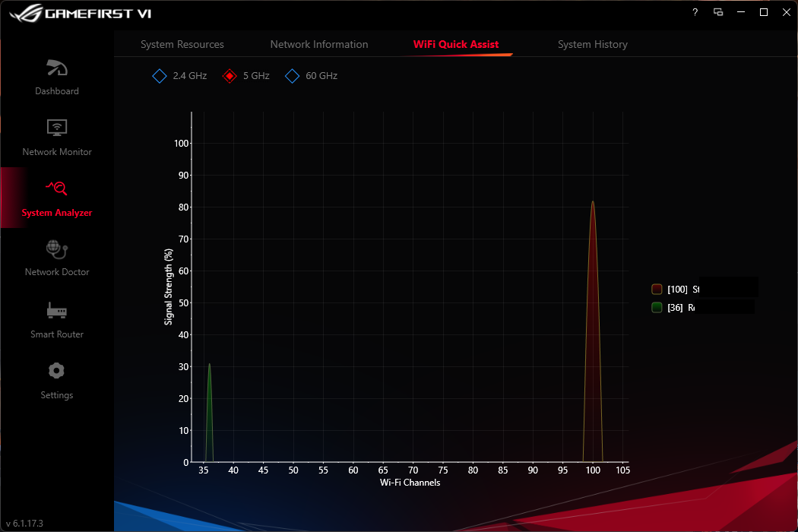The height and width of the screenshot is (532, 798).
Task: Switch to mini window mode icon
Action: coord(718,12)
